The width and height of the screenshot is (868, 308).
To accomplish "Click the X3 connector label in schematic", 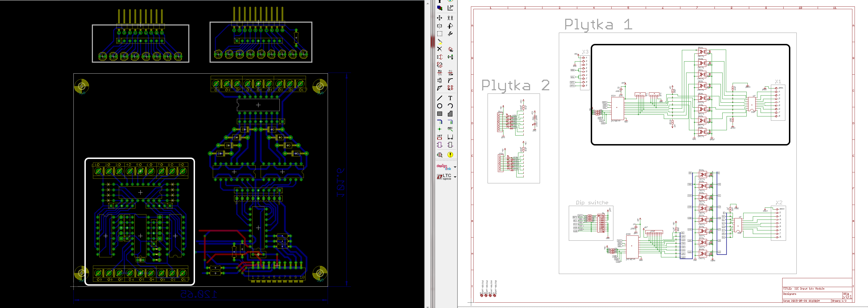I will 585,52.
